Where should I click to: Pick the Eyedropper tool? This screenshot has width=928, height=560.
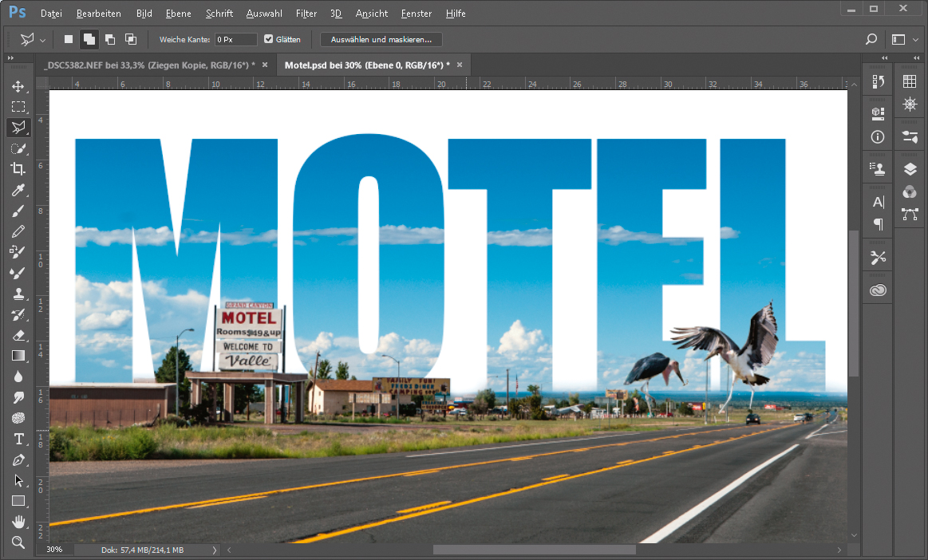18,190
